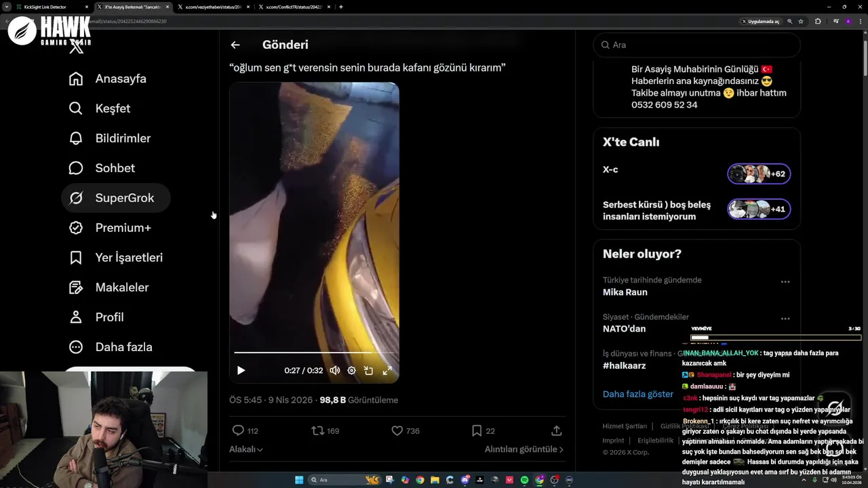
Task: Show hidden tray icons chevron
Action: (x=805, y=480)
